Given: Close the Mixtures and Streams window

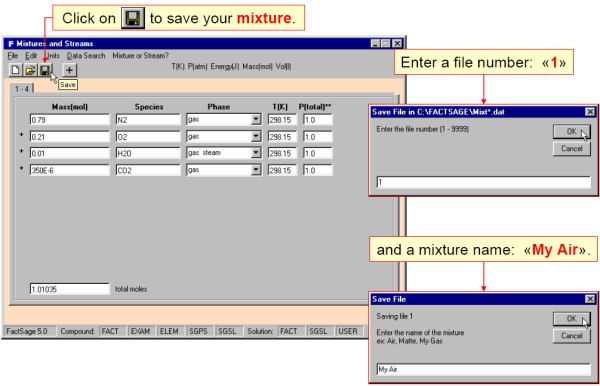Looking at the screenshot, I should (x=398, y=44).
